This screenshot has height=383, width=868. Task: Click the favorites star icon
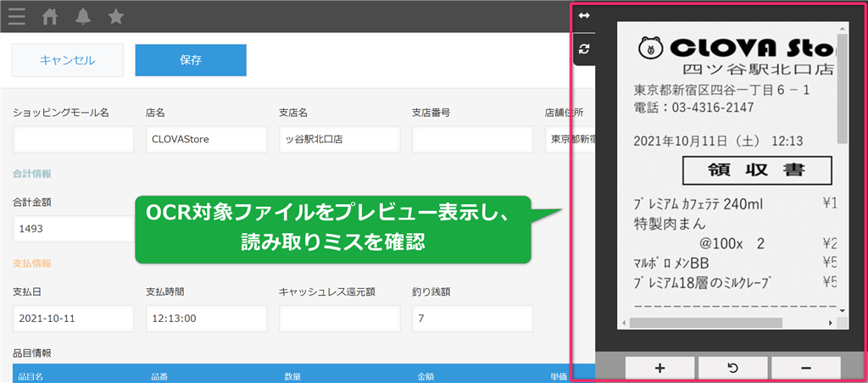tap(115, 17)
